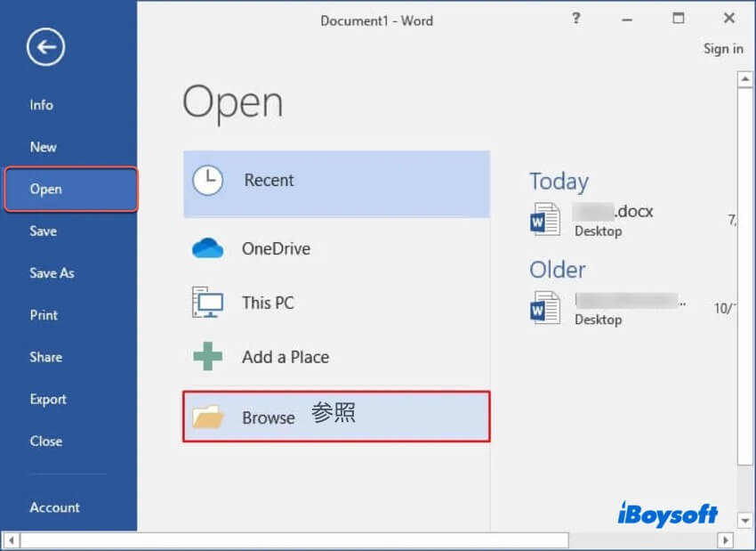Open the Info tab in sidebar
Screen dimensions: 756x551
click(41, 105)
